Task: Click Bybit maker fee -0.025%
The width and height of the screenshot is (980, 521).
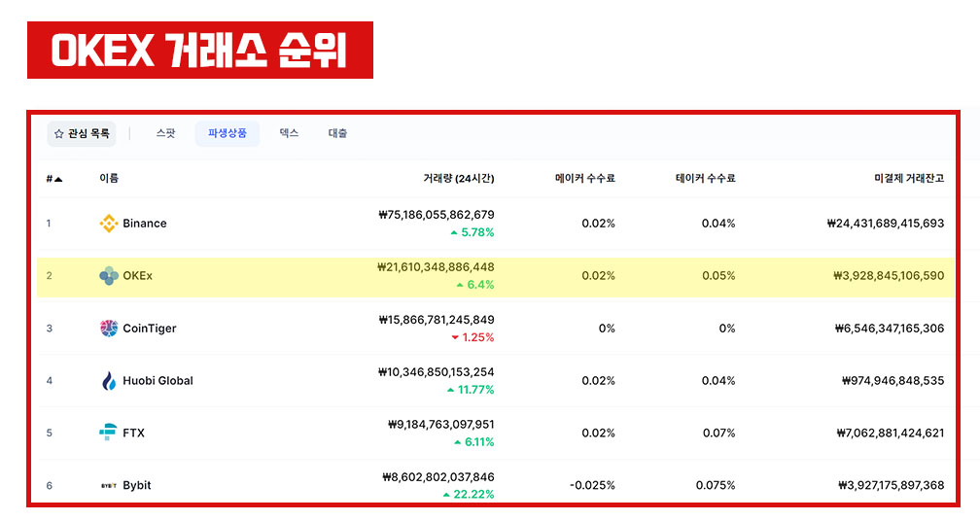Action: [592, 485]
